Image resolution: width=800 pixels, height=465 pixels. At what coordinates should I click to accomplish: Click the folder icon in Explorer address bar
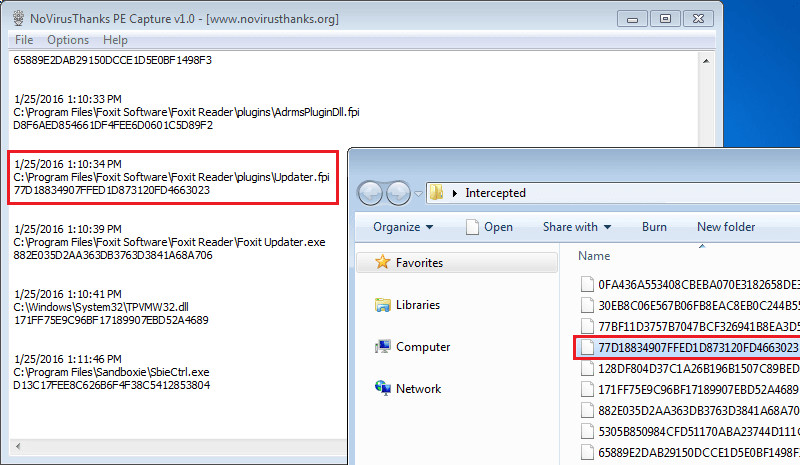coord(437,192)
